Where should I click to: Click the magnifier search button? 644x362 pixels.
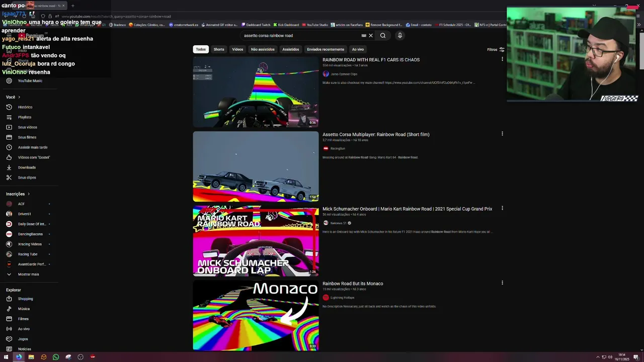[383, 36]
